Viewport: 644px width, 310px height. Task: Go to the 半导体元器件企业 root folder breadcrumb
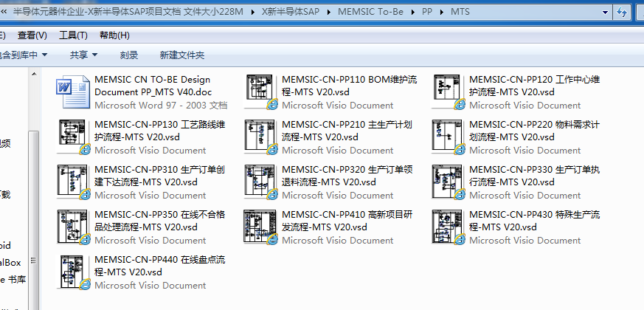pyautogui.click(x=128, y=12)
